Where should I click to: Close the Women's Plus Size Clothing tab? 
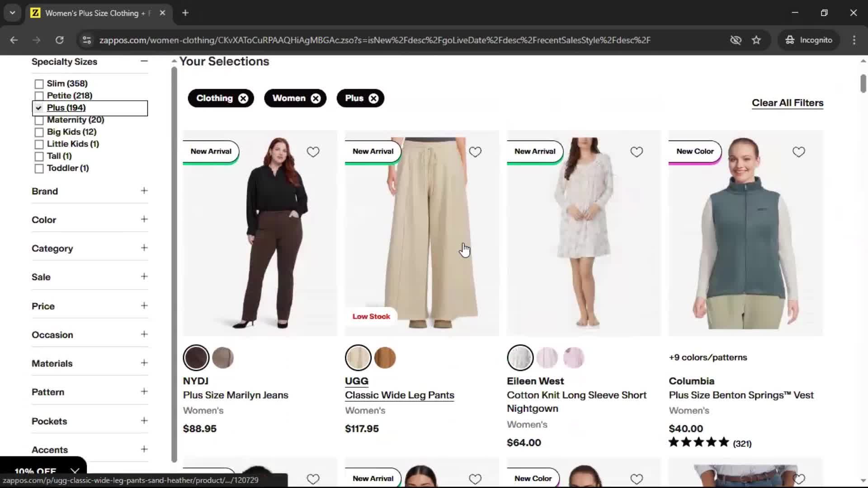tap(162, 13)
